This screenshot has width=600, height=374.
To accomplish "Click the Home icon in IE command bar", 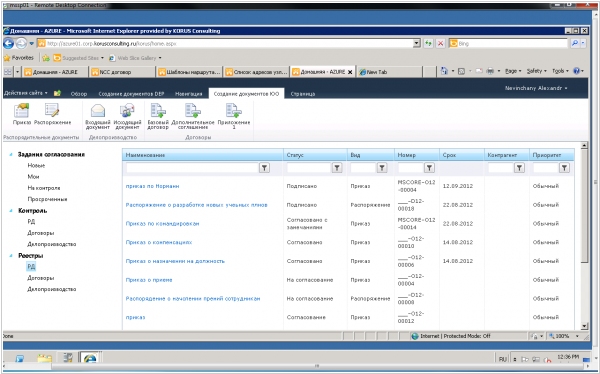I will click(444, 71).
